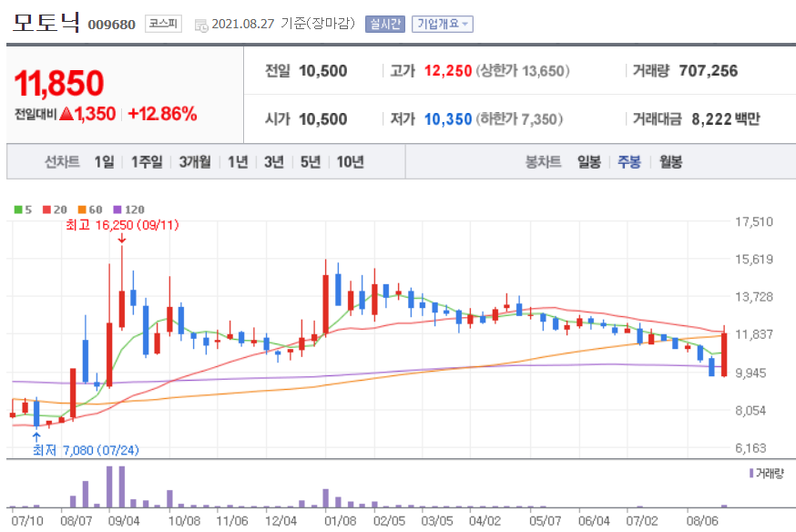This screenshot has width=796, height=532.
Task: Open the 기업개요 dropdown
Action: point(442,24)
